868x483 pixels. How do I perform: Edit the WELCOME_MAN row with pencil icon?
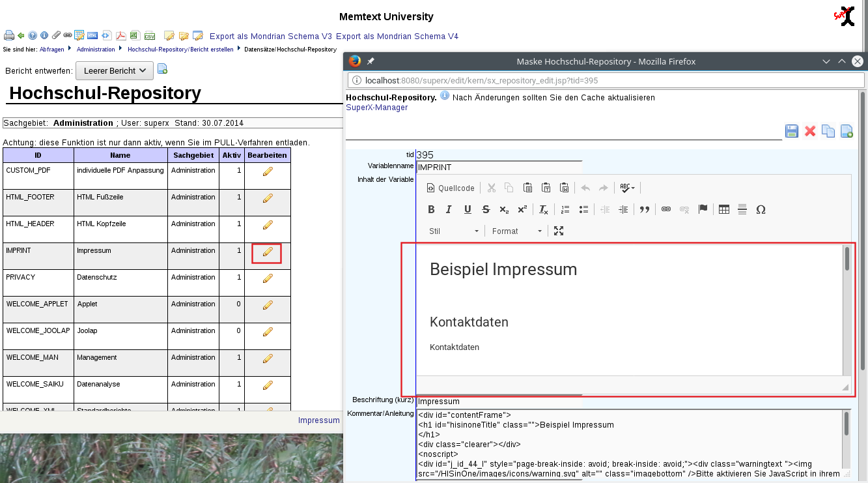click(x=268, y=359)
